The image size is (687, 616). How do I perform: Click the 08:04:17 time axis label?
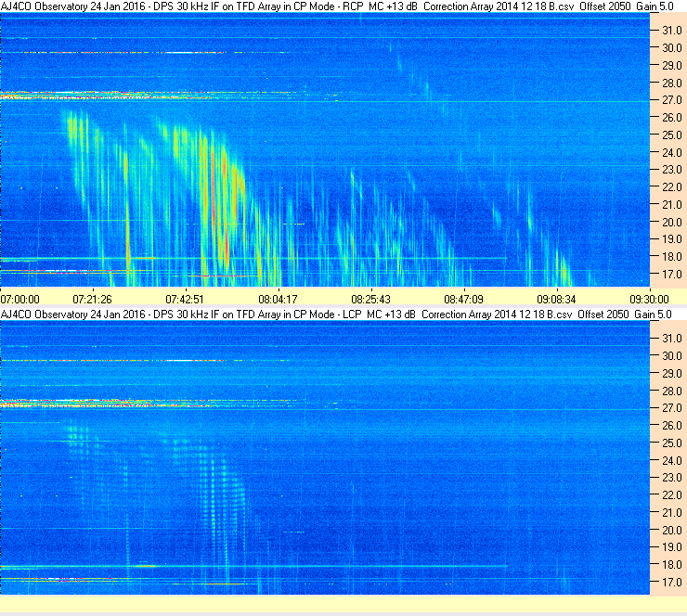pyautogui.click(x=278, y=300)
